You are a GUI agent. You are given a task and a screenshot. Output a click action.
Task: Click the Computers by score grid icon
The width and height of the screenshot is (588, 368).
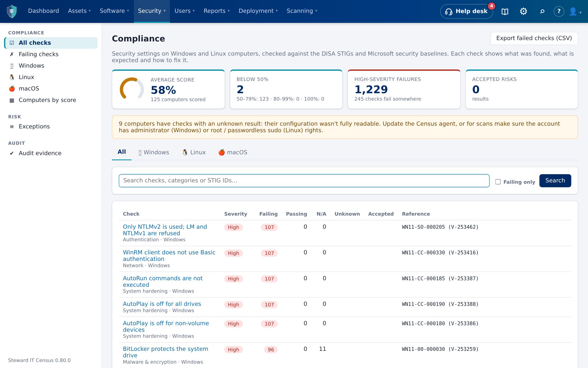tap(12, 100)
